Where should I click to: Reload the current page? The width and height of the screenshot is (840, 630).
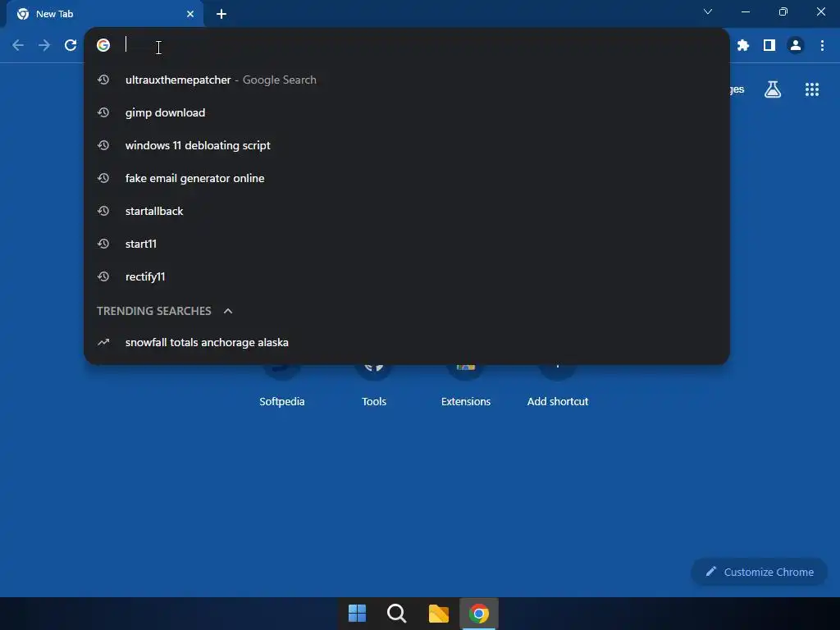[x=71, y=45]
